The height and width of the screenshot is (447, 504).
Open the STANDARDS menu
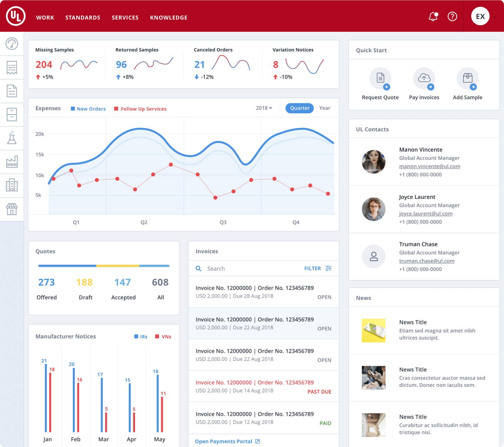pyautogui.click(x=83, y=18)
